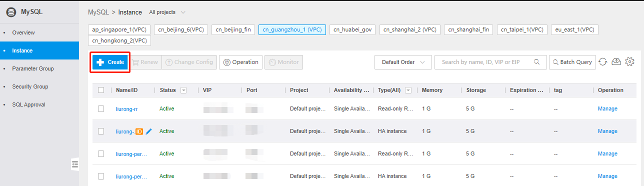
Task: Click the Type(All) column filter icon
Action: click(408, 90)
